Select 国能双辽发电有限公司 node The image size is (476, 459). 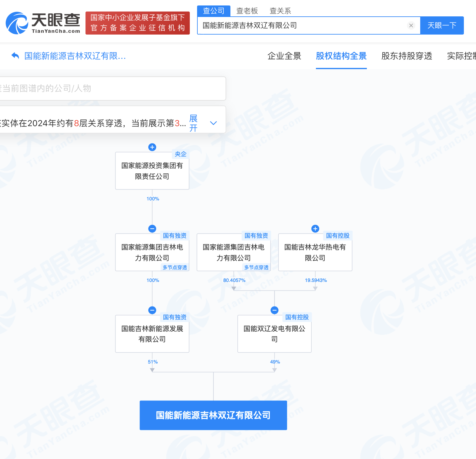coord(275,334)
